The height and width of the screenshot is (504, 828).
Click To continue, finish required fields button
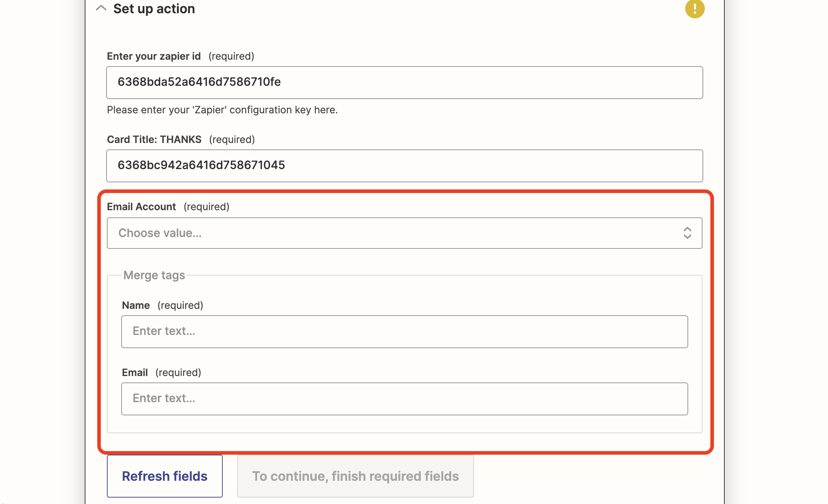355,476
